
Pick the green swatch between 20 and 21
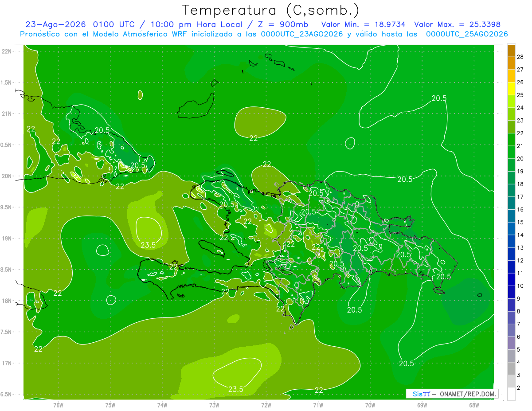pyautogui.click(x=511, y=152)
